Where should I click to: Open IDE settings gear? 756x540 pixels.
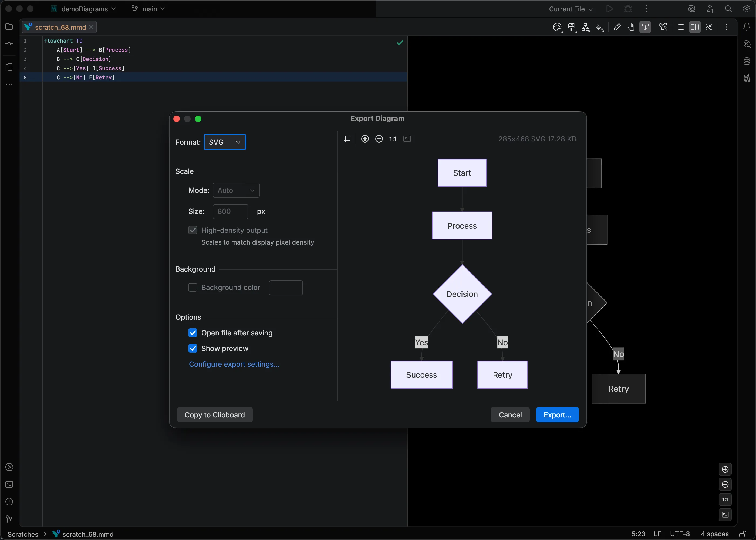[747, 9]
